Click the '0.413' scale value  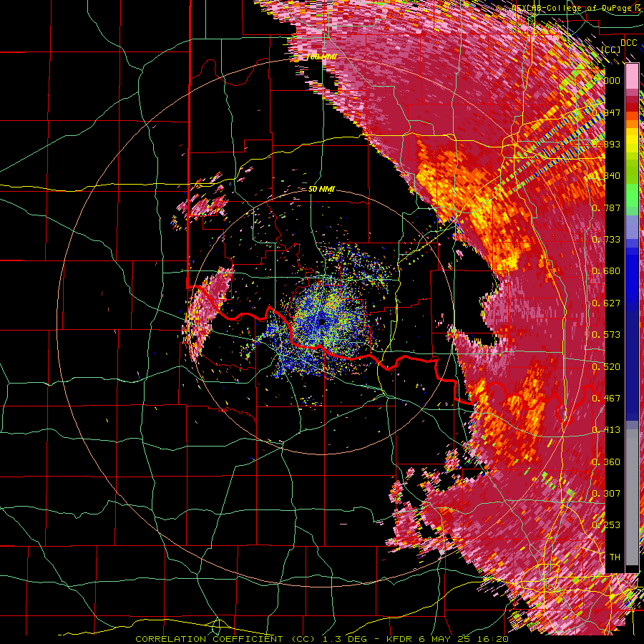(x=607, y=430)
